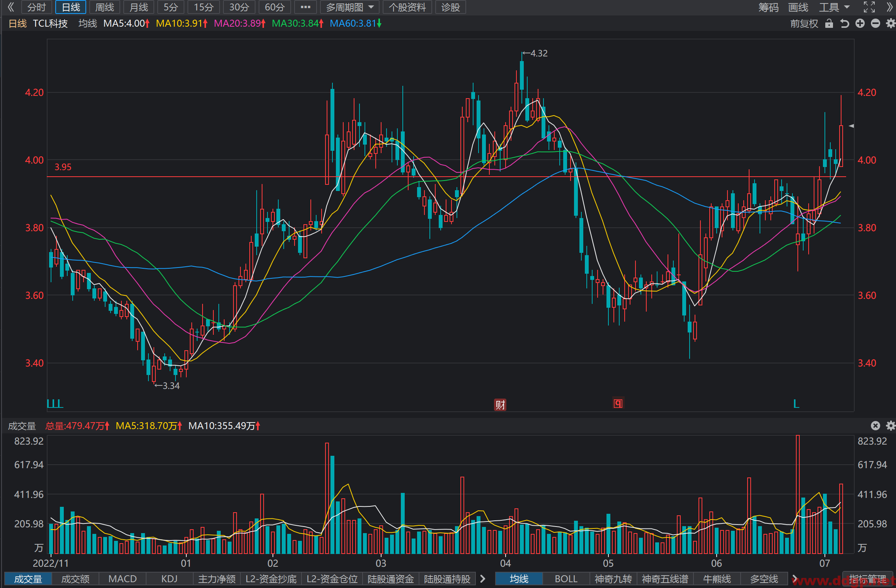Viewport: 896px width, 588px height.
Task: Open the 工具 dropdown menu
Action: point(834,7)
